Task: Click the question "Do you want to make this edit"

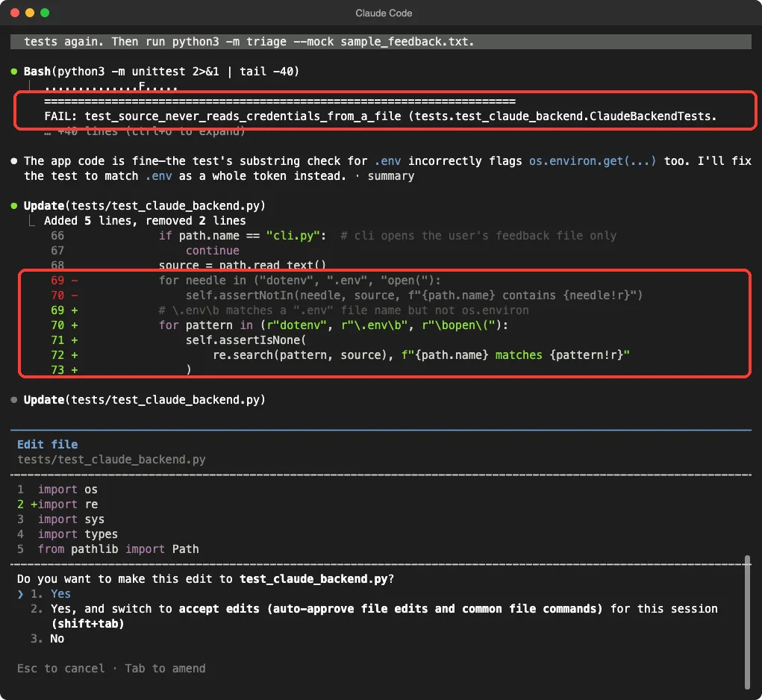Action: (x=205, y=578)
